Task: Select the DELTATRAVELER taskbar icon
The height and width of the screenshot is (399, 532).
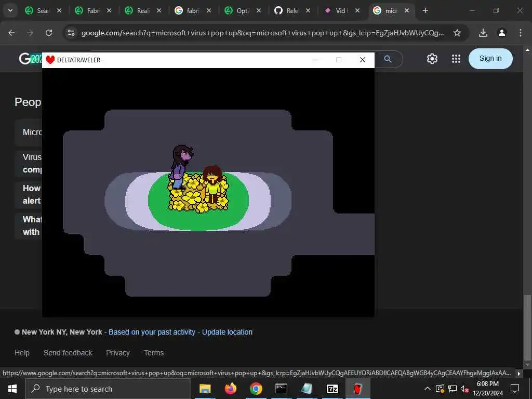Action: (x=357, y=389)
